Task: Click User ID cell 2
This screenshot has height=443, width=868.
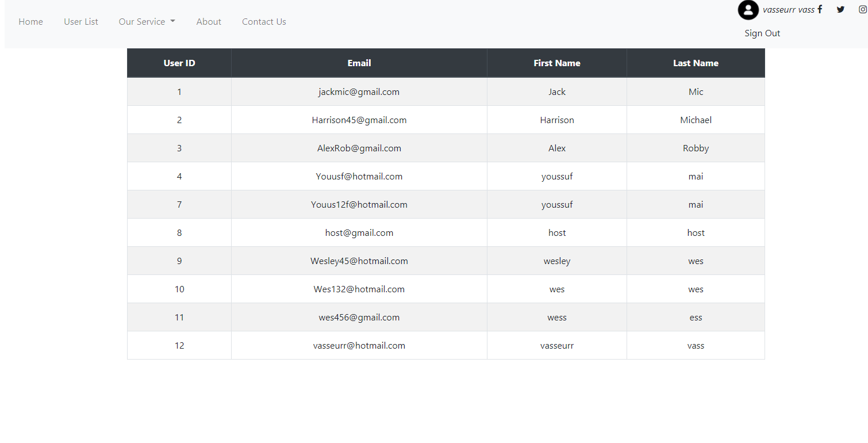Action: 179,120
